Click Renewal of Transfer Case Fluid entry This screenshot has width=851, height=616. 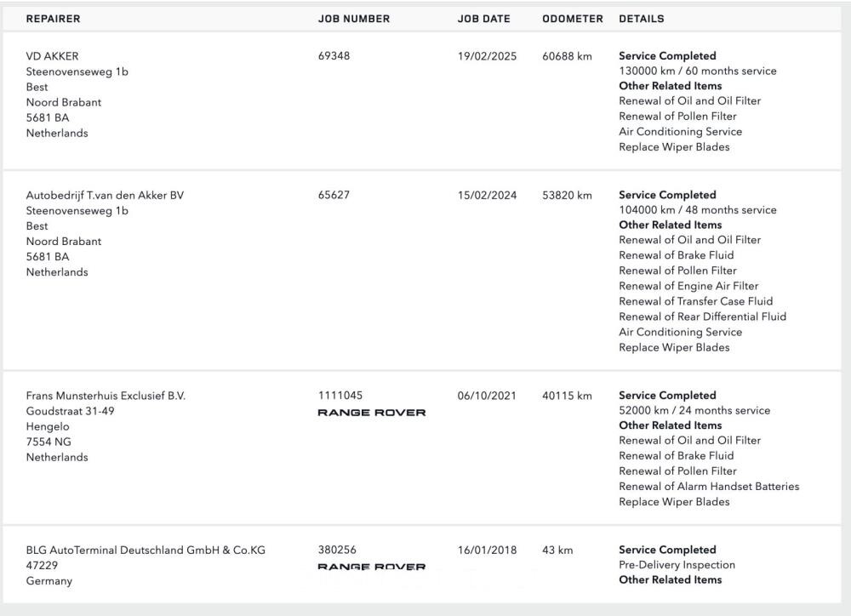(x=695, y=301)
